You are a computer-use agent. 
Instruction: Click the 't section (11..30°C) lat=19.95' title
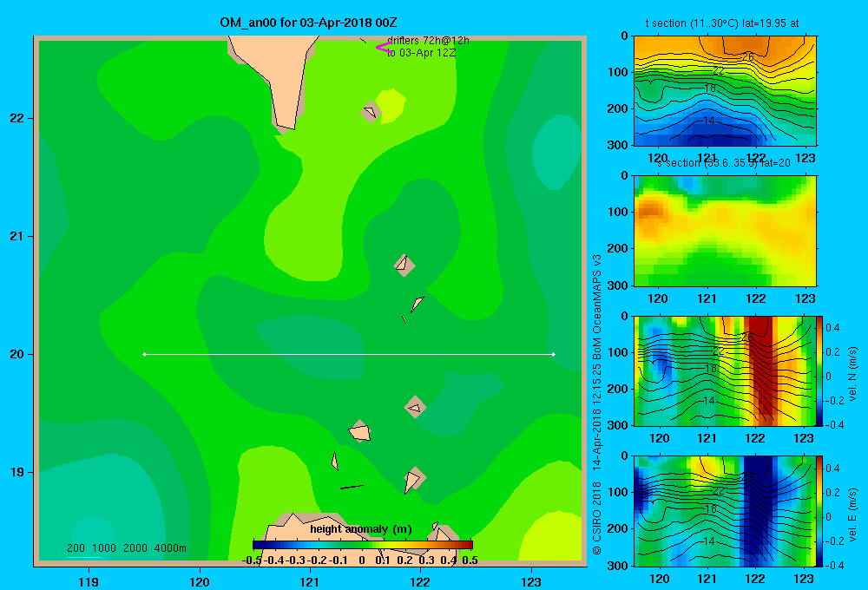tap(722, 23)
